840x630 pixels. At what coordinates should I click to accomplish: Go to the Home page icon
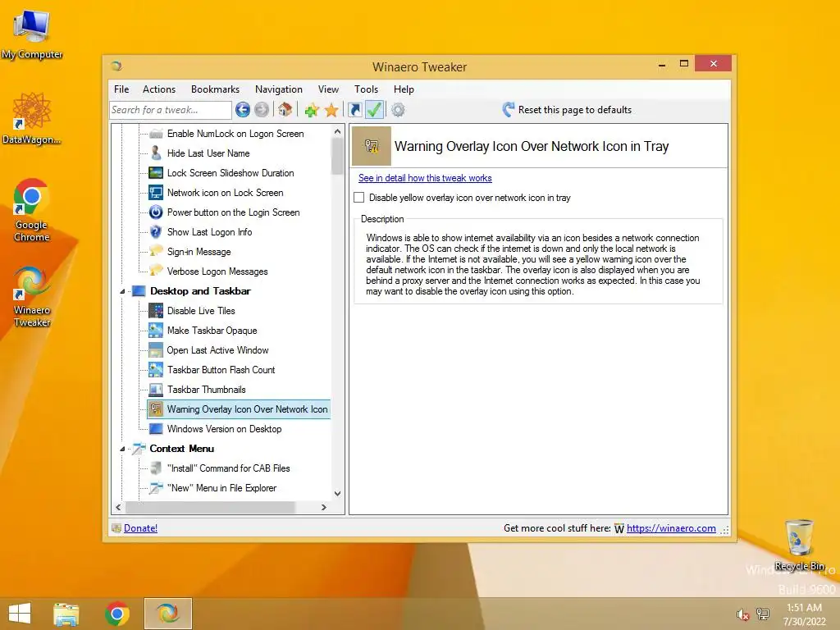(285, 110)
